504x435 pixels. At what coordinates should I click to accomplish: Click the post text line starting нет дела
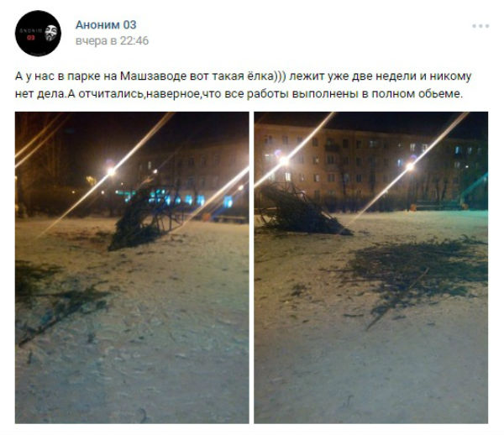point(239,94)
